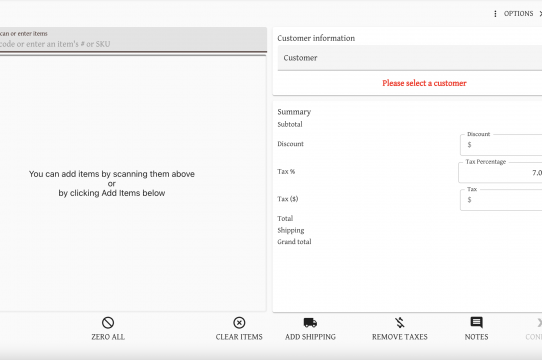The height and width of the screenshot is (360, 542).
Task: Click the Tax dollar amount field
Action: coord(501,200)
